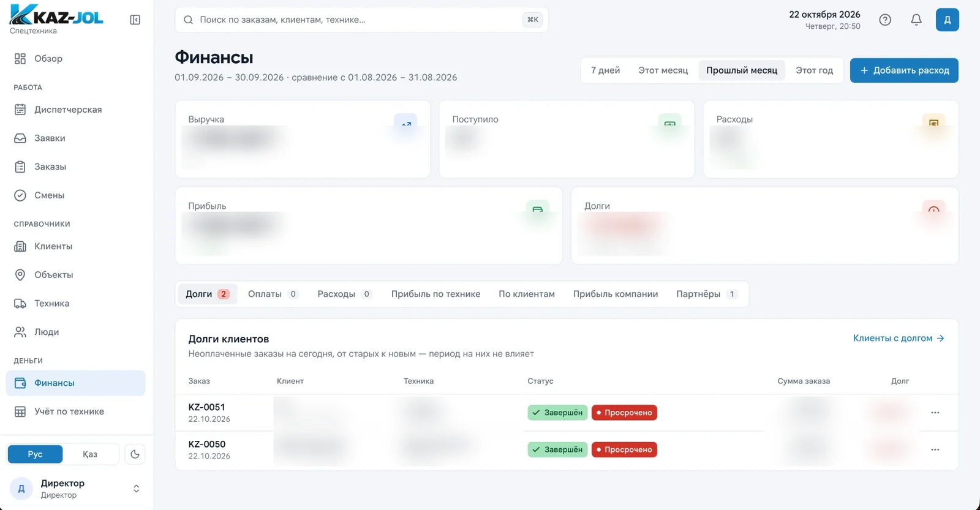Switch language to Рус
This screenshot has height=510, width=980.
tap(35, 454)
